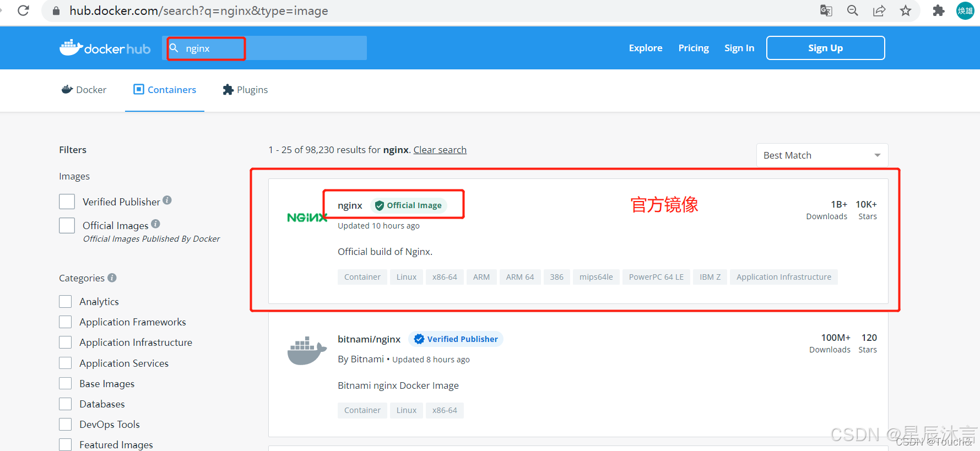Click the bitnami whale logo thumbnail
This screenshot has height=451, width=980.
tap(307, 351)
